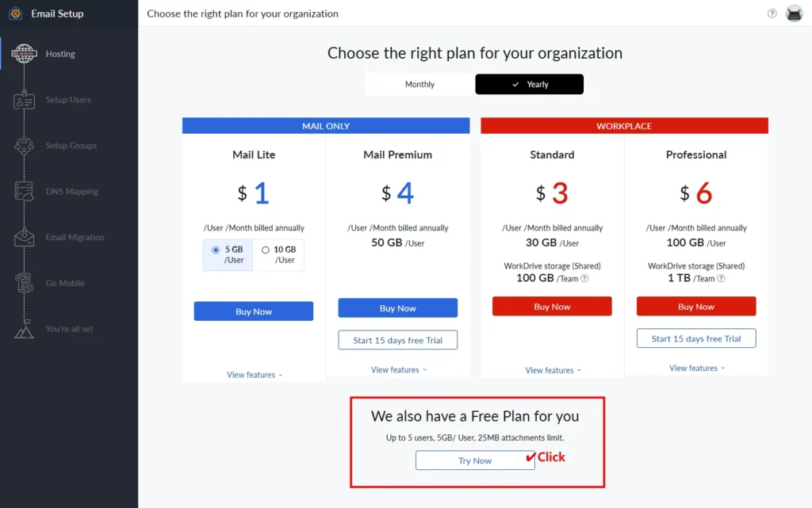Click the Hosting globe icon in sidebar
812x508 pixels.
coord(25,54)
